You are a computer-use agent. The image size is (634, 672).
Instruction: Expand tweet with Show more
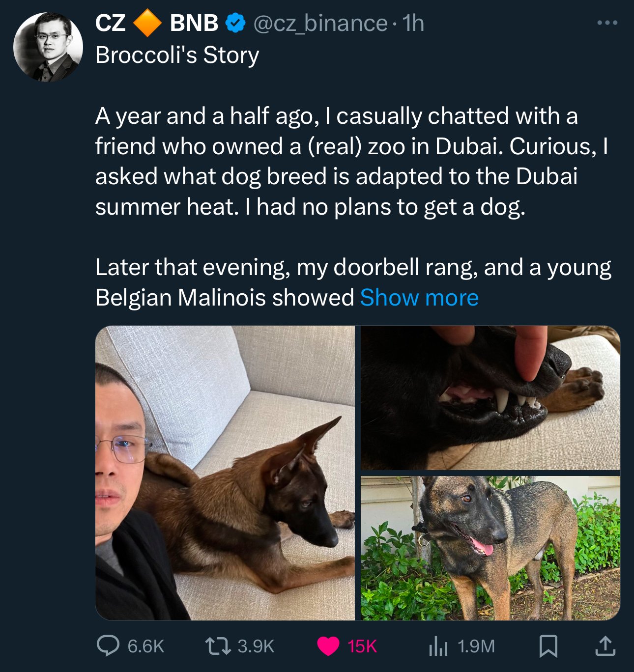coord(419,297)
